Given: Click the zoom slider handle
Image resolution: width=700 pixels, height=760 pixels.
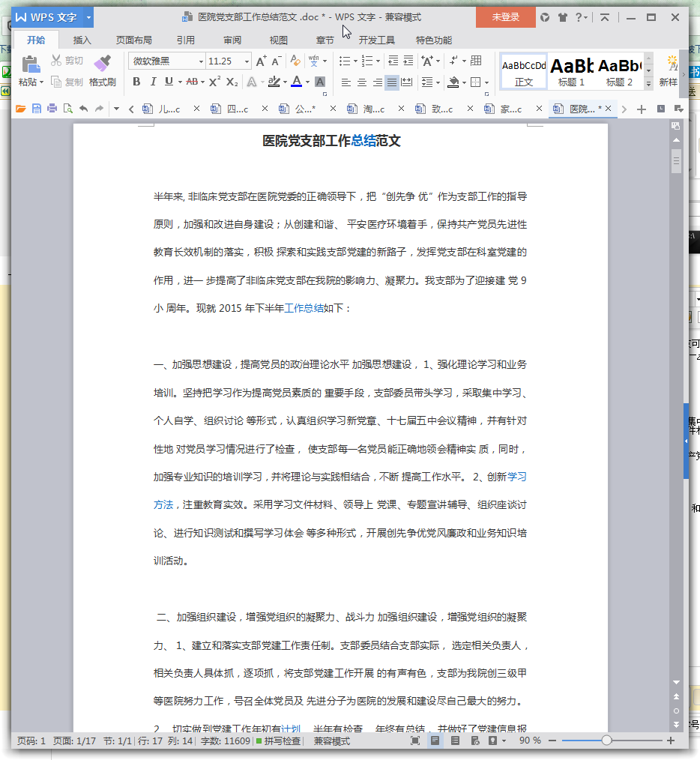Looking at the screenshot, I should [606, 741].
